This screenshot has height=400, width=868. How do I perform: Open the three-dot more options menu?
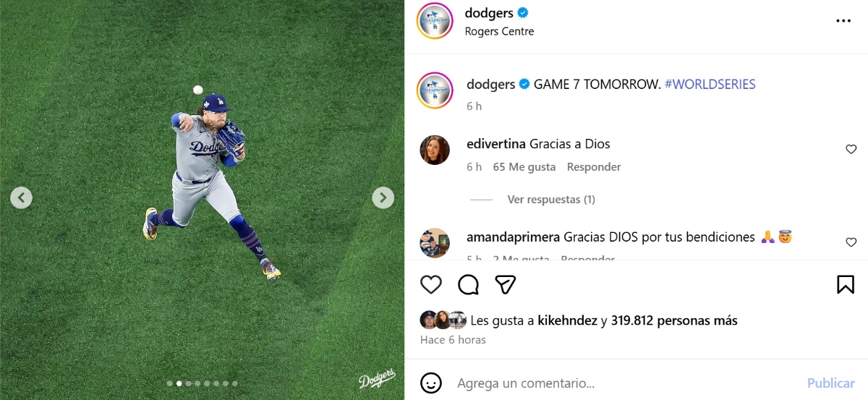843,21
